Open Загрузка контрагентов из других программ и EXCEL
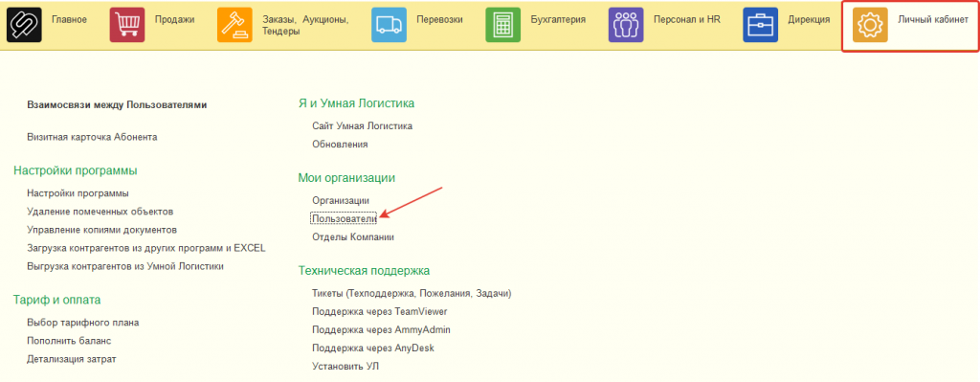 point(146,248)
